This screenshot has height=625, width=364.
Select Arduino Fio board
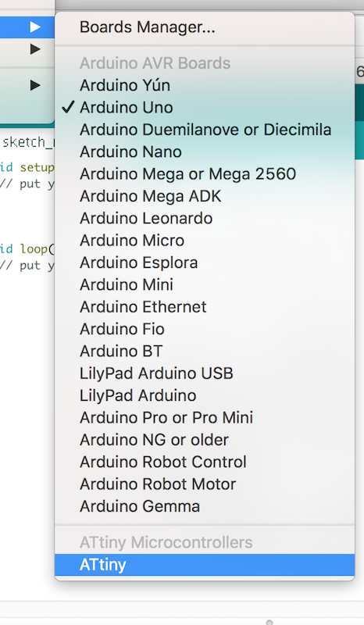pyautogui.click(x=205, y=329)
